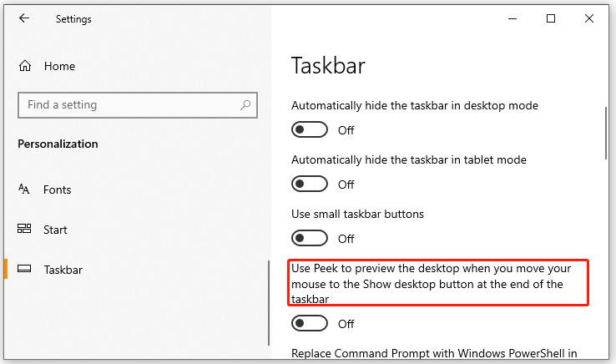Image resolution: width=616 pixels, height=364 pixels.
Task: Open the Fonts settings page
Action: coord(58,190)
